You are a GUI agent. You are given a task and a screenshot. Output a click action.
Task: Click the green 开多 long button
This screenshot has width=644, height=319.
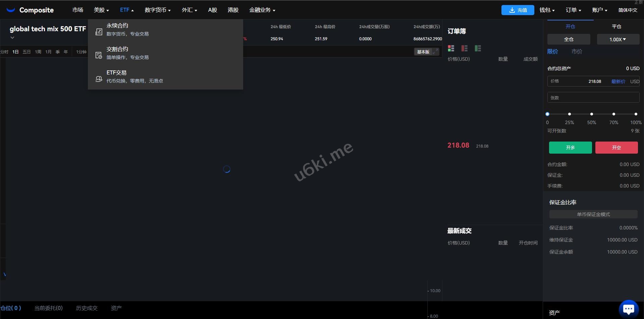tap(570, 148)
